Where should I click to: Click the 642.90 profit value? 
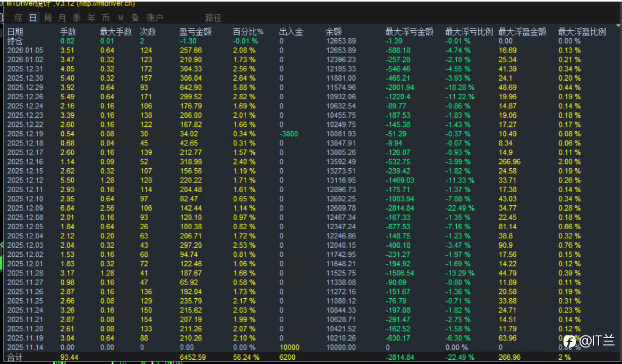click(191, 88)
